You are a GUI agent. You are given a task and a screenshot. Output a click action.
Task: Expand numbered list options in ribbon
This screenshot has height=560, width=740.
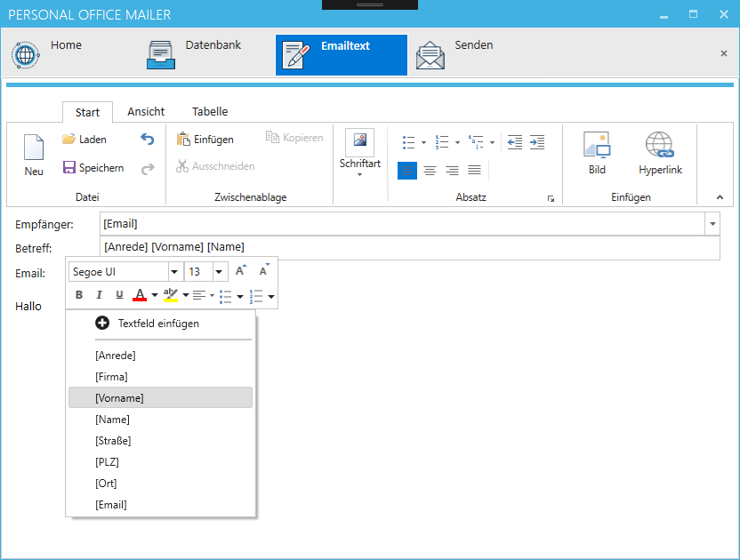coord(457,142)
